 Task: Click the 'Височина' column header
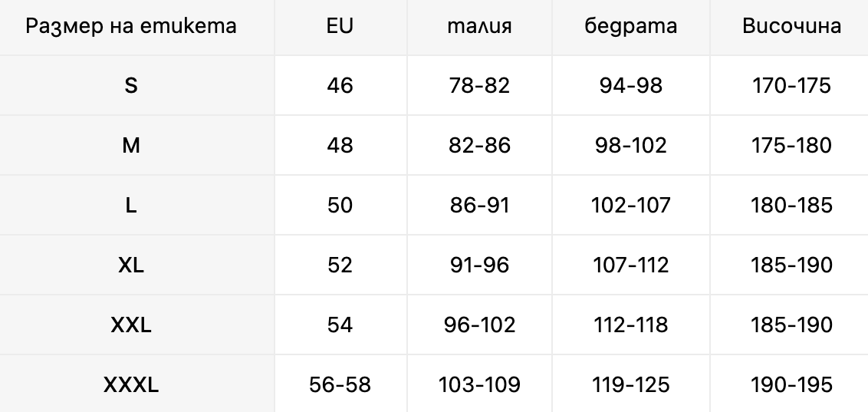point(792,26)
